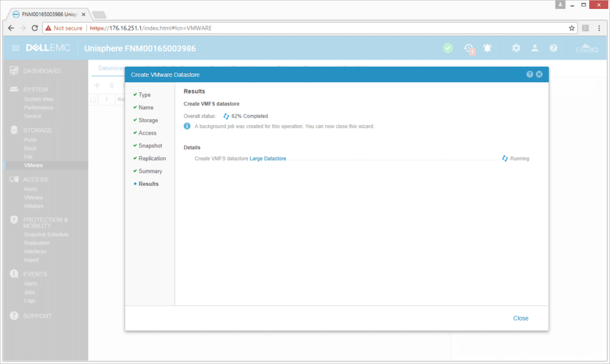Click the Running status spinner icon
The height and width of the screenshot is (364, 610).
[505, 158]
